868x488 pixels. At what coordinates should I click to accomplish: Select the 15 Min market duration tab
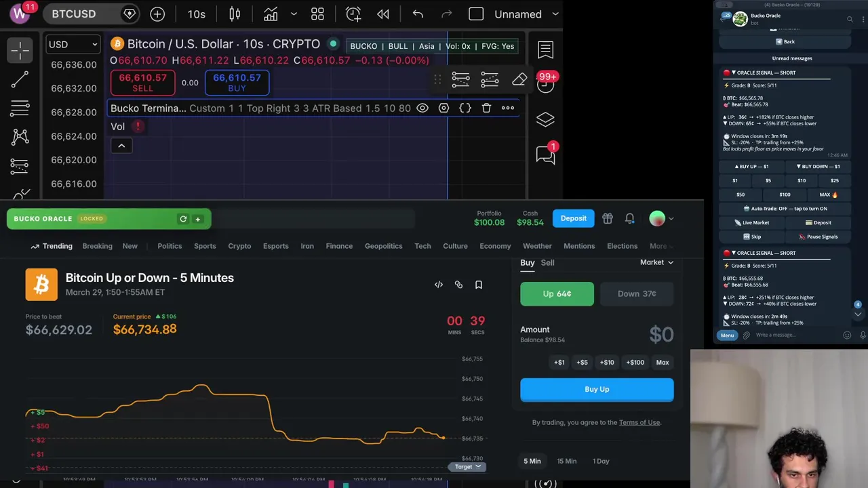point(567,461)
